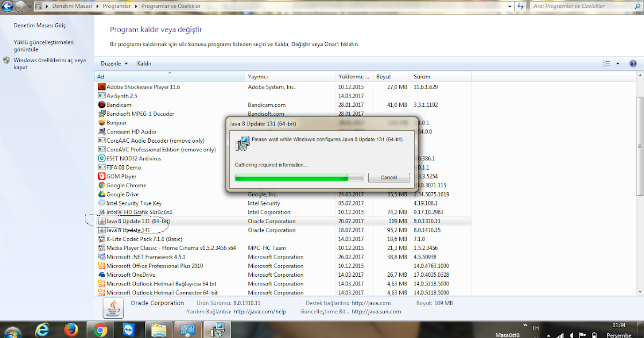Select the AviSynth 2.5 program icon

(102, 95)
